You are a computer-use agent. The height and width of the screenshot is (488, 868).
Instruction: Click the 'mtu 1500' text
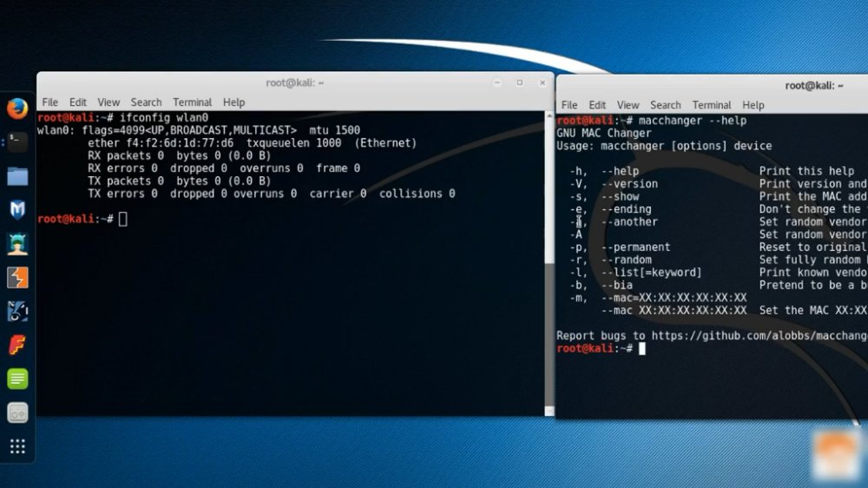(334, 130)
